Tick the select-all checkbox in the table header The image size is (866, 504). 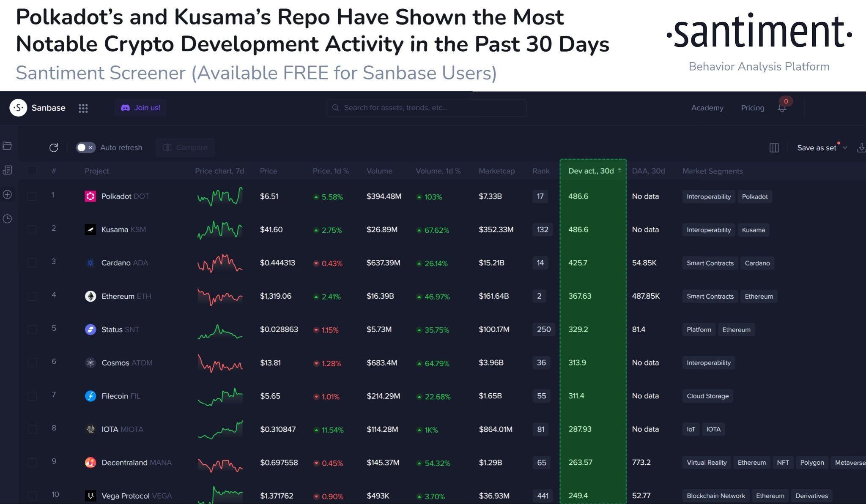click(32, 171)
